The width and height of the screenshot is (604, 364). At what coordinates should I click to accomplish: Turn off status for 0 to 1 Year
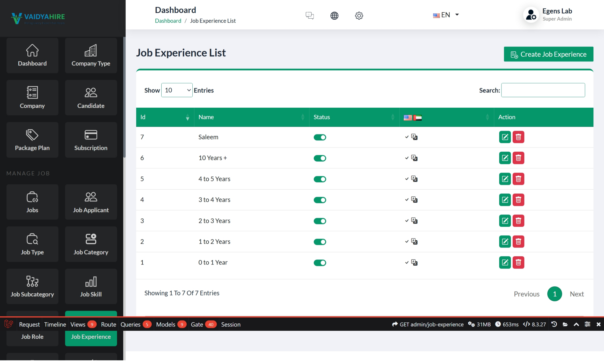(x=320, y=263)
